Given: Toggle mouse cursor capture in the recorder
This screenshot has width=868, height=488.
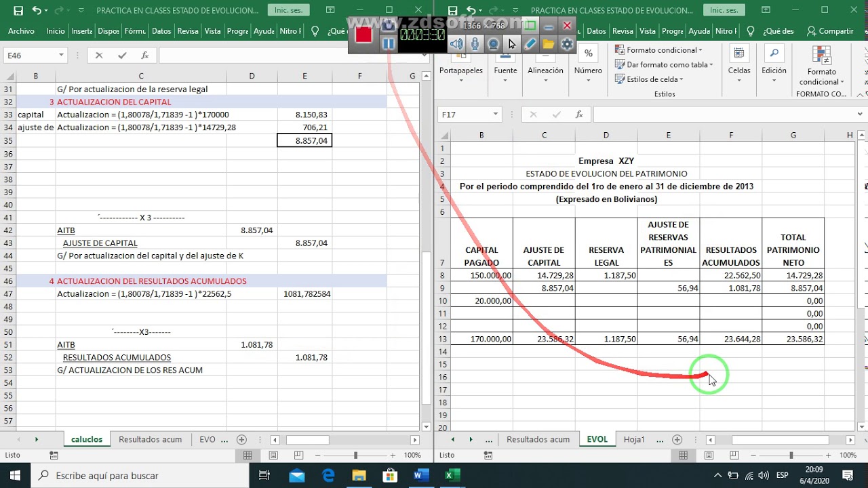Looking at the screenshot, I should 511,44.
